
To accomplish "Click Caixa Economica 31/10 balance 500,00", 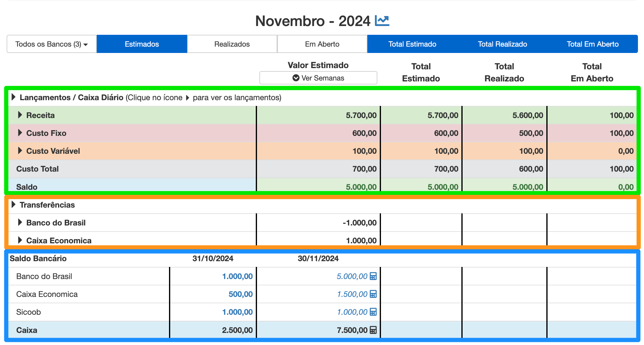I will (240, 294).
